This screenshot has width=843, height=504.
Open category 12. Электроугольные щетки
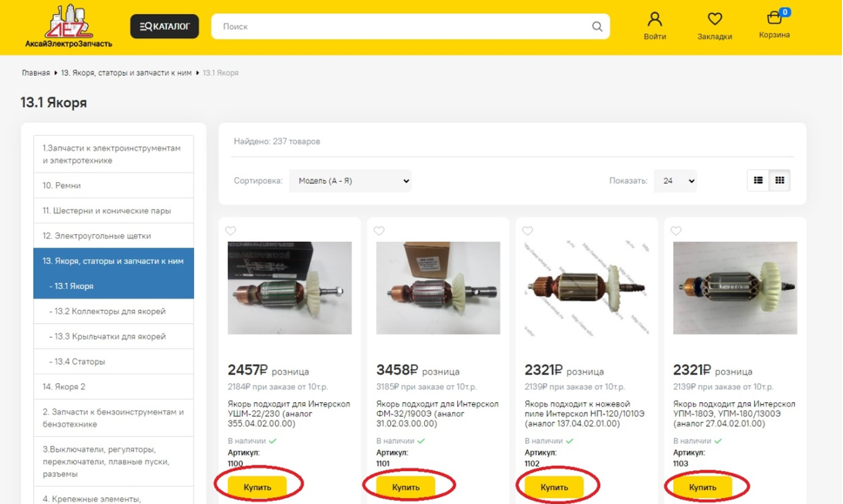[114, 236]
